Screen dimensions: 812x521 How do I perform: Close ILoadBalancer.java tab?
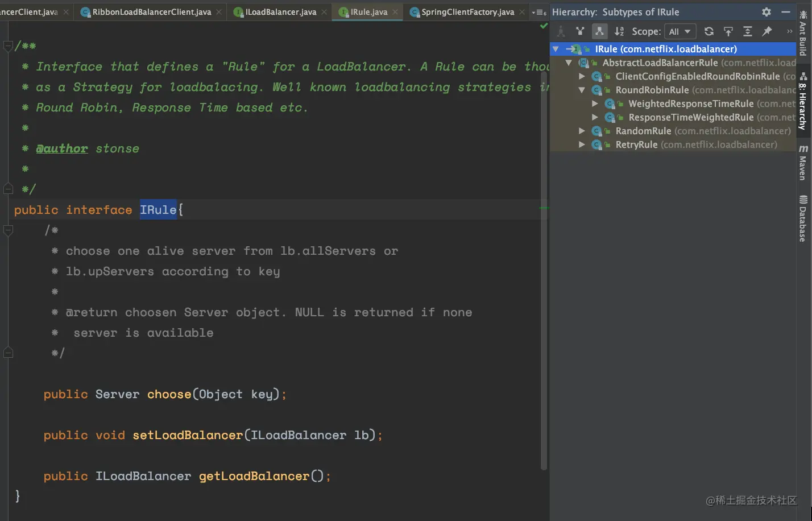(x=324, y=12)
